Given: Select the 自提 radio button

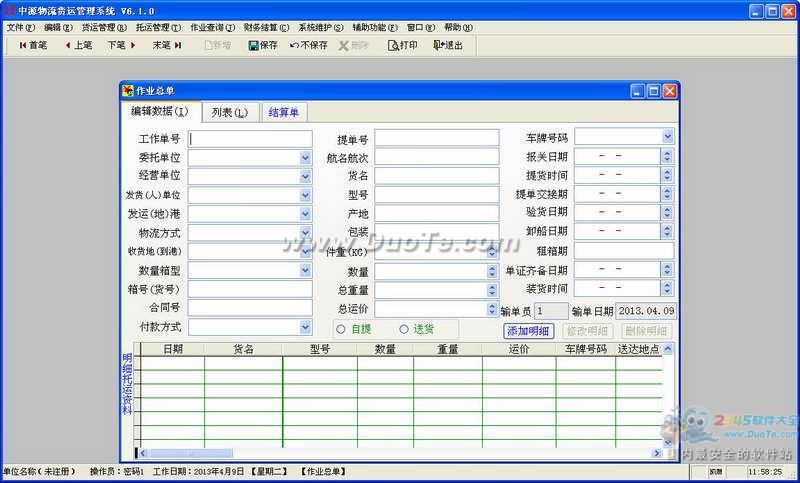Looking at the screenshot, I should (x=341, y=329).
